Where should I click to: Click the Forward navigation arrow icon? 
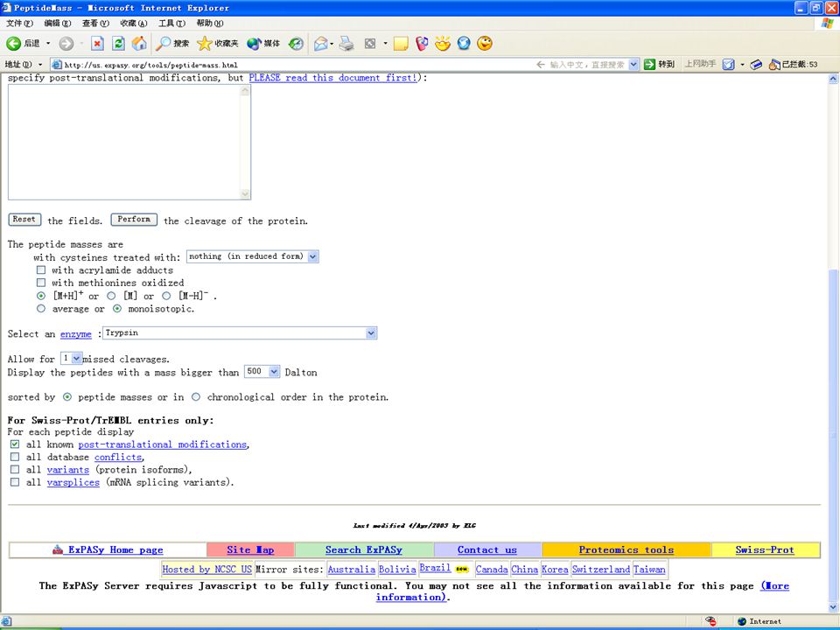tap(66, 44)
